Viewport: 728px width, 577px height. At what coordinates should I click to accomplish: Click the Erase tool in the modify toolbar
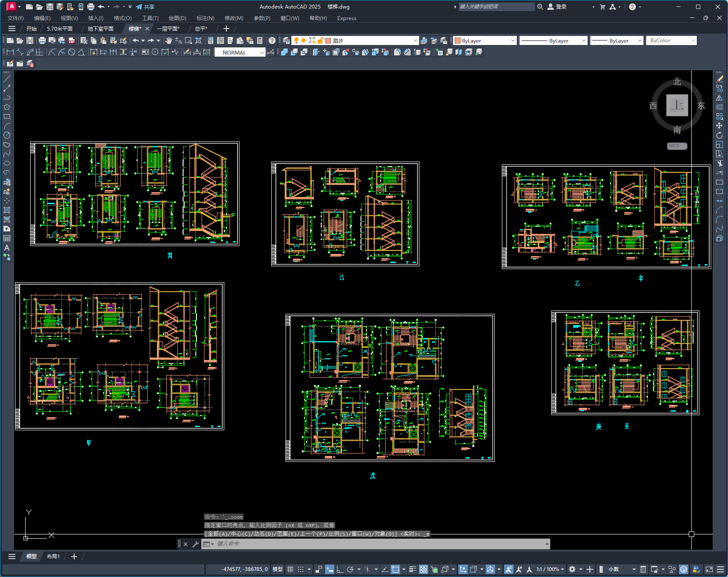click(x=719, y=79)
